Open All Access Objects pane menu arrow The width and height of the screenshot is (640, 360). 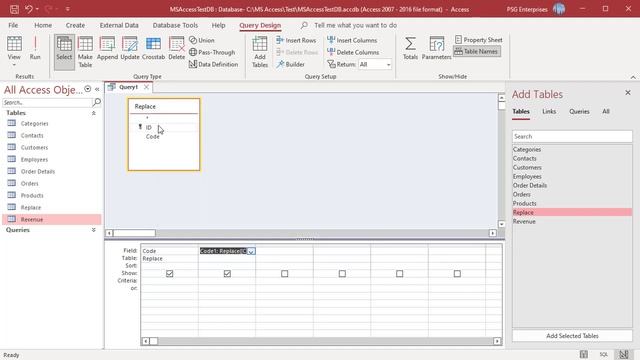(87, 89)
